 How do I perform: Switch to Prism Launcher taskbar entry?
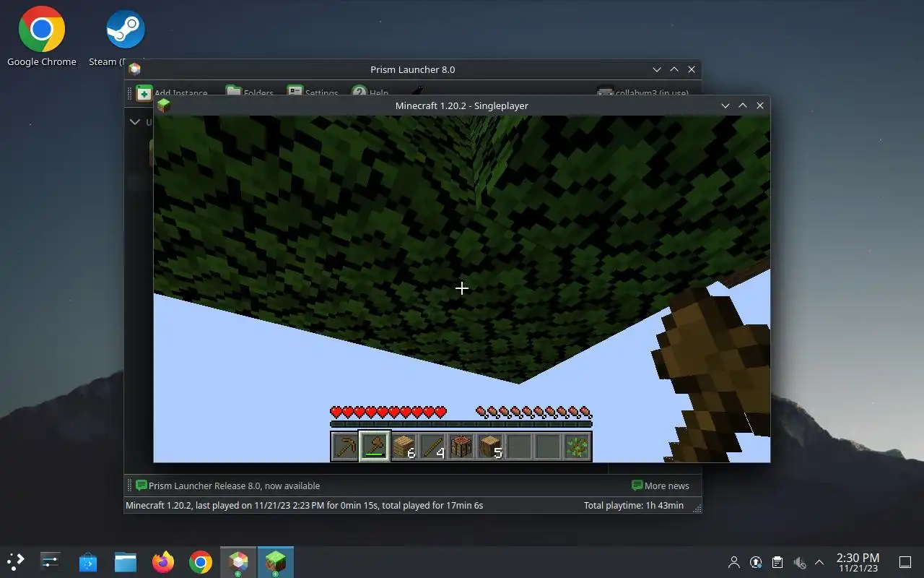(x=238, y=561)
